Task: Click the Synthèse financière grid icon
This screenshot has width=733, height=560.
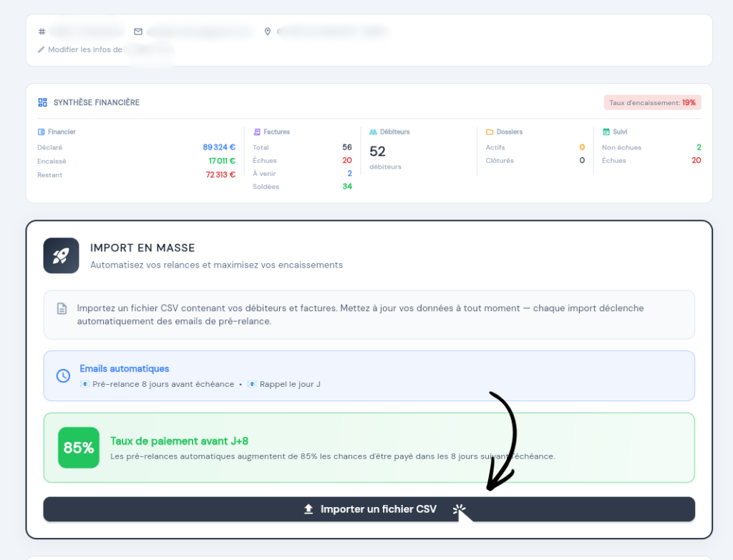Action: 43,102
